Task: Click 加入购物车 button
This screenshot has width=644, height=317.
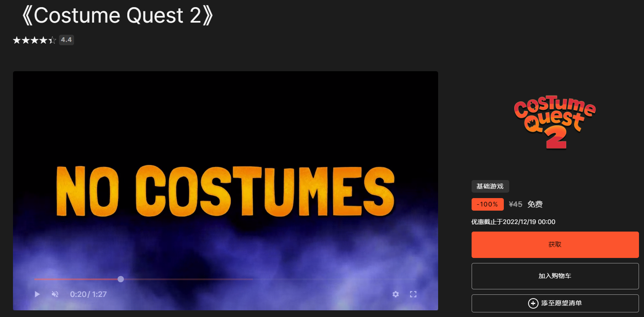Action: 555,276
